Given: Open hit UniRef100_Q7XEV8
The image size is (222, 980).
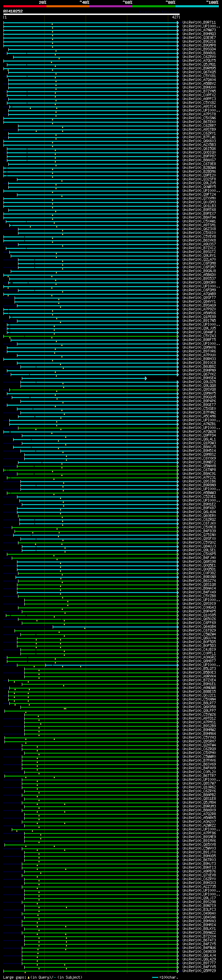Looking at the screenshot, I should pyautogui.click(x=199, y=875).
